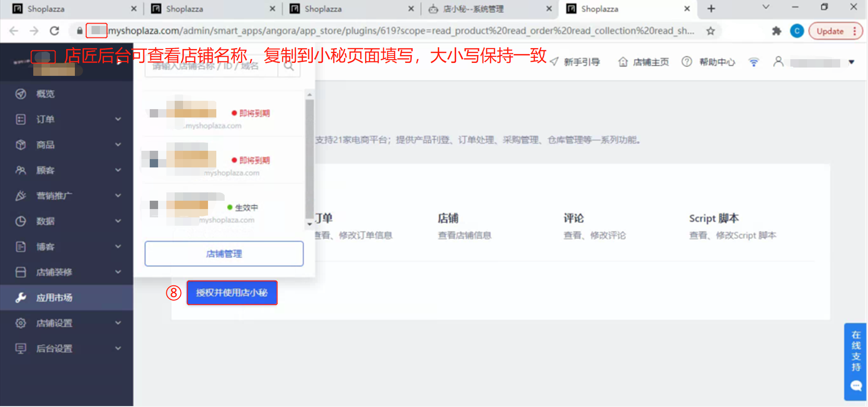The image size is (868, 407).
Task: Click the 店铺 查看店铺信息 permission text
Action: 465,235
